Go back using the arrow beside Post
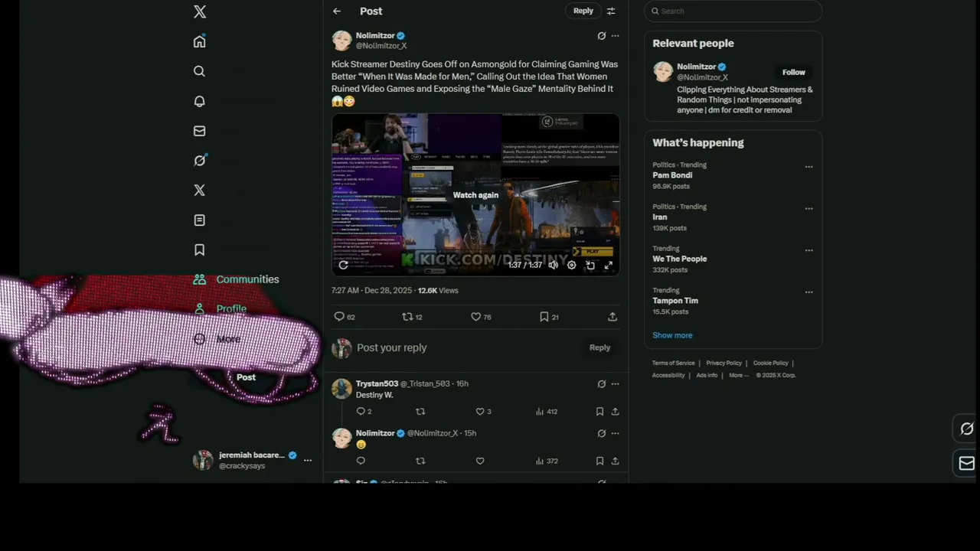This screenshot has height=551, width=980. coord(337,11)
